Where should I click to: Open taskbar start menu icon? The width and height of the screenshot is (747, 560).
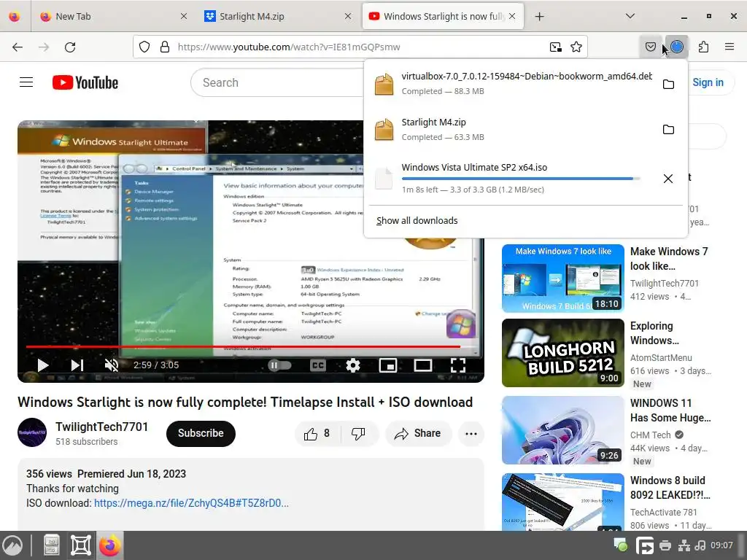[12, 545]
